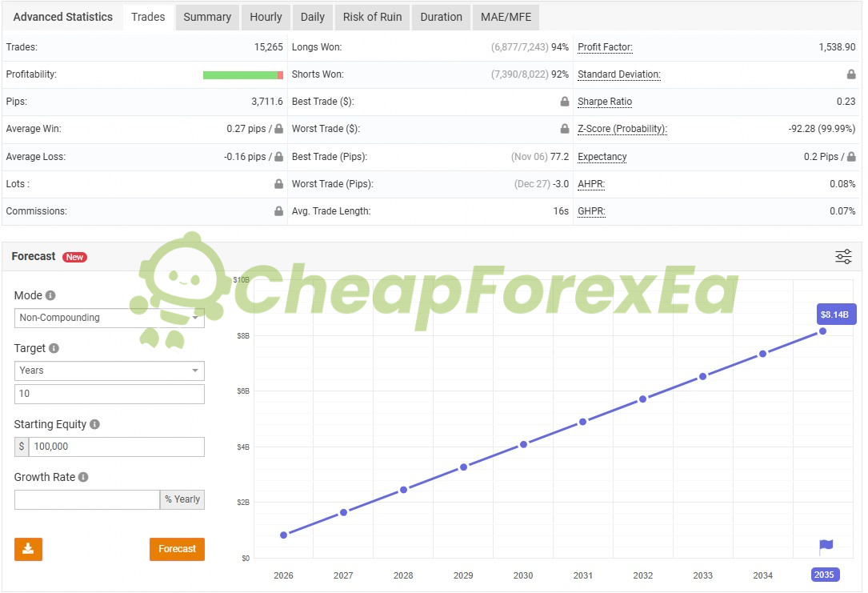
Task: Click the $8.14B chart value label
Action: click(x=837, y=314)
